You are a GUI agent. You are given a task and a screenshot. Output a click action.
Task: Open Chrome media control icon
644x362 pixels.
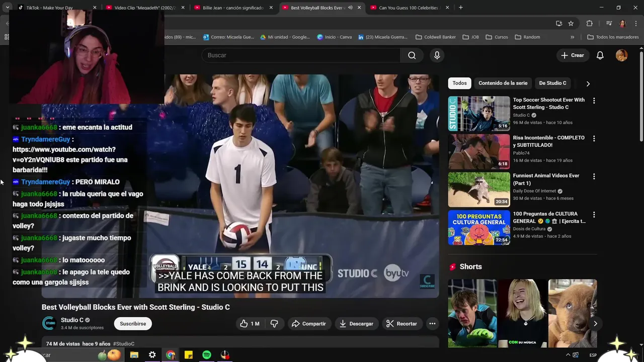(x=609, y=23)
